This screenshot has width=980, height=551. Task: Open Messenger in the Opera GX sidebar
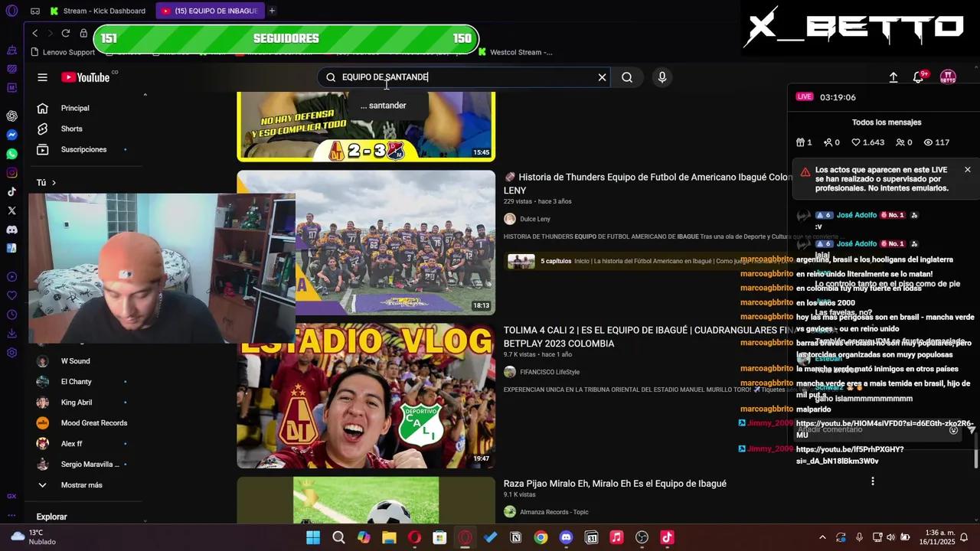coord(11,135)
